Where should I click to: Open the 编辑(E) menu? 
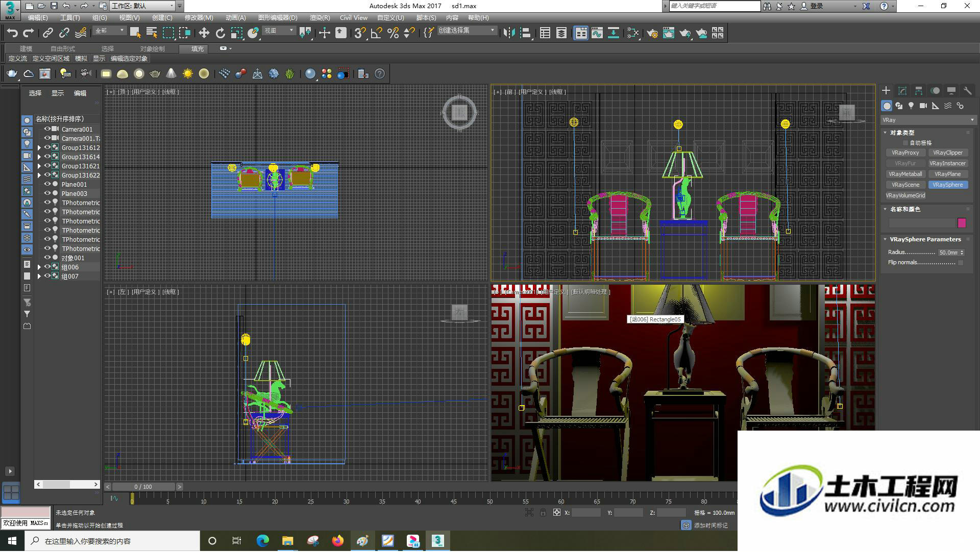[x=38, y=18]
